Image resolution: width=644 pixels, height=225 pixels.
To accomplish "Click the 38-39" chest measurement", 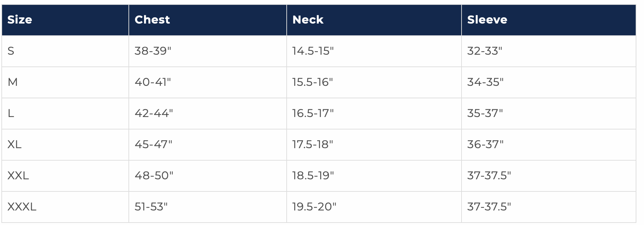I will pos(153,51).
